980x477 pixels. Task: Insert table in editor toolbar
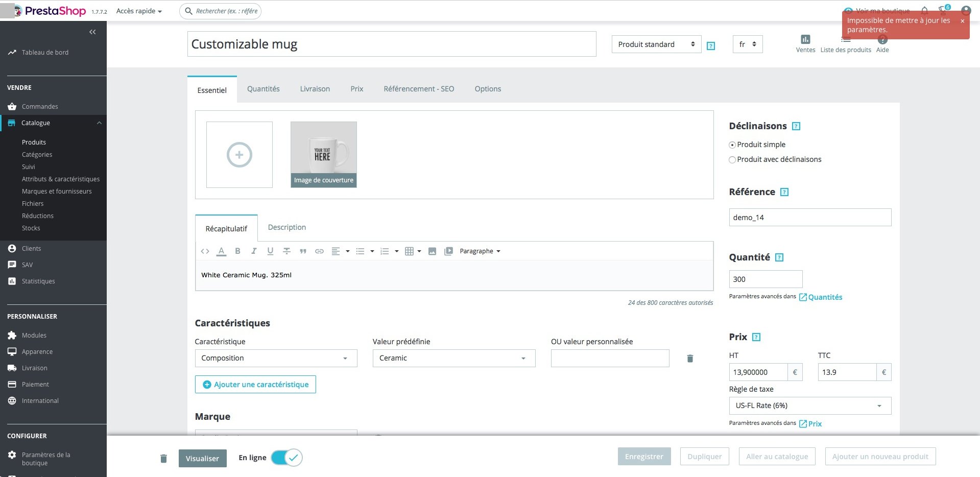tap(409, 251)
